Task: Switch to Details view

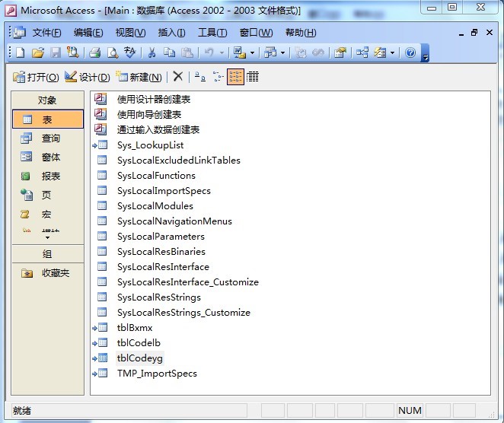Action: pos(253,77)
